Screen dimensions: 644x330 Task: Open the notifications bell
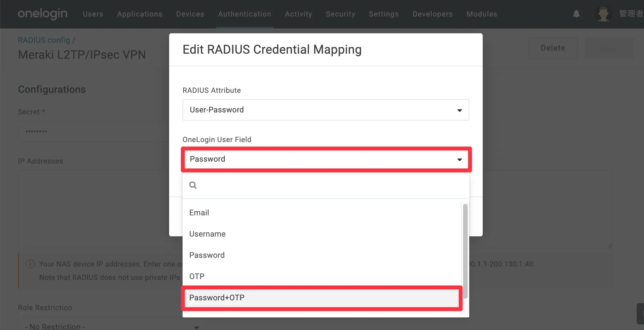click(576, 14)
